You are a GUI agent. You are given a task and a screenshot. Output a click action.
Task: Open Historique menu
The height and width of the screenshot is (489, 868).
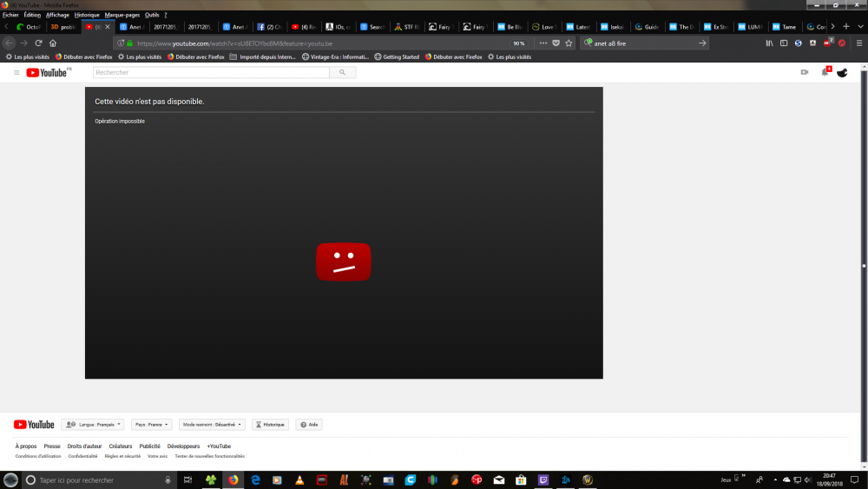(x=87, y=15)
